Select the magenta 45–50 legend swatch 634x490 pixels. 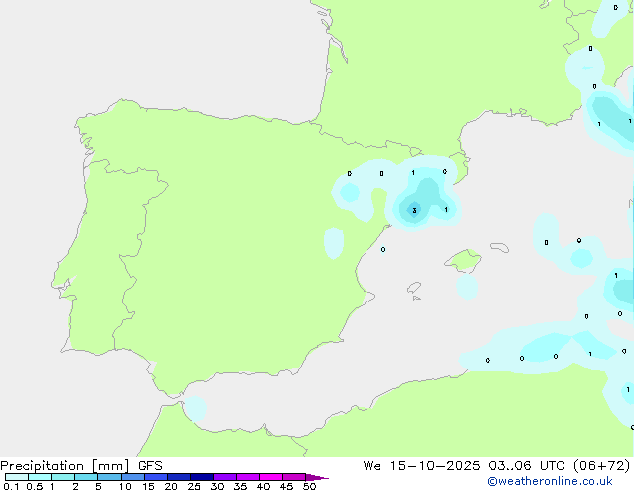[294, 478]
